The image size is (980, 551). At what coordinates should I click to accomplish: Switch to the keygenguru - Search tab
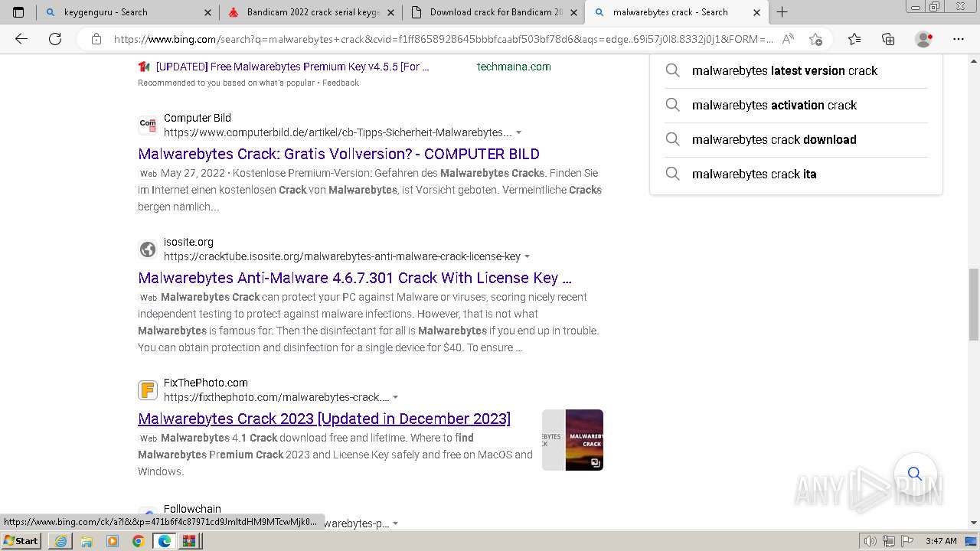[127, 12]
